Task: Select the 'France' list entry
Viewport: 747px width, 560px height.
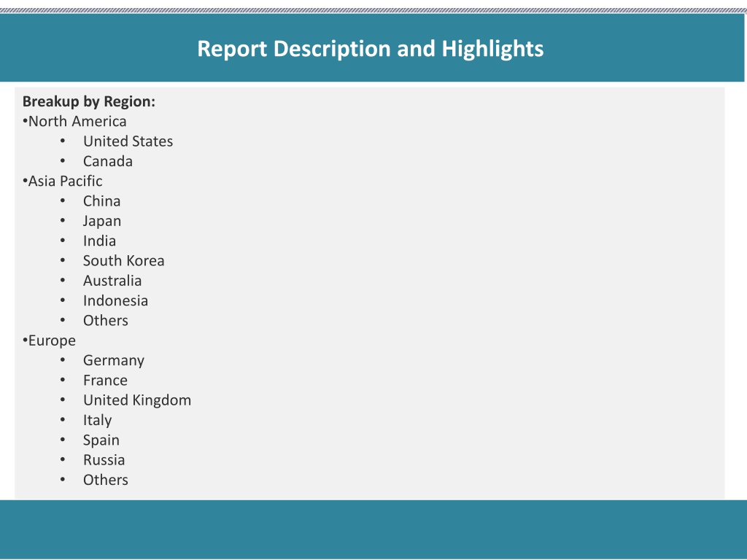Action: point(105,381)
